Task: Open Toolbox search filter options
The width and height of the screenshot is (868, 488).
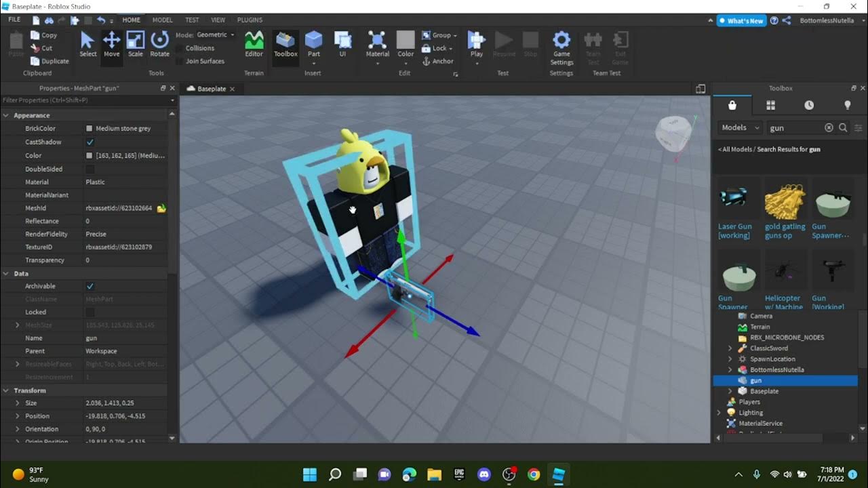Action: coord(859,127)
